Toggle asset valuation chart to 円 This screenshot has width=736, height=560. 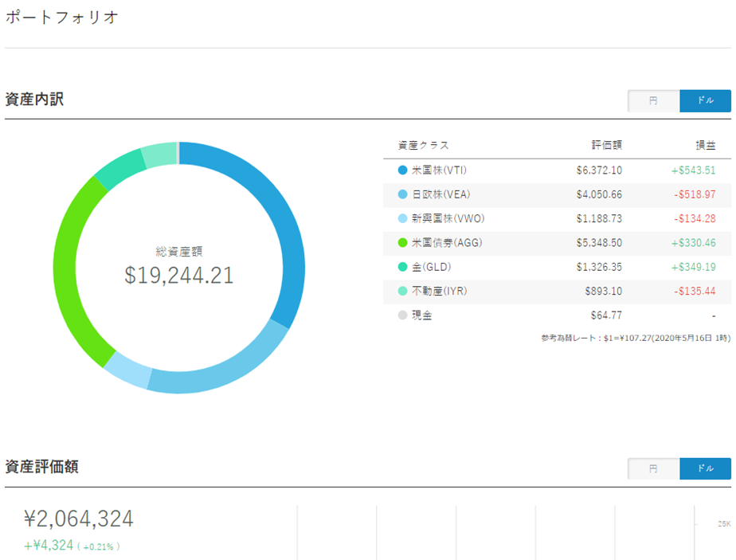[653, 469]
